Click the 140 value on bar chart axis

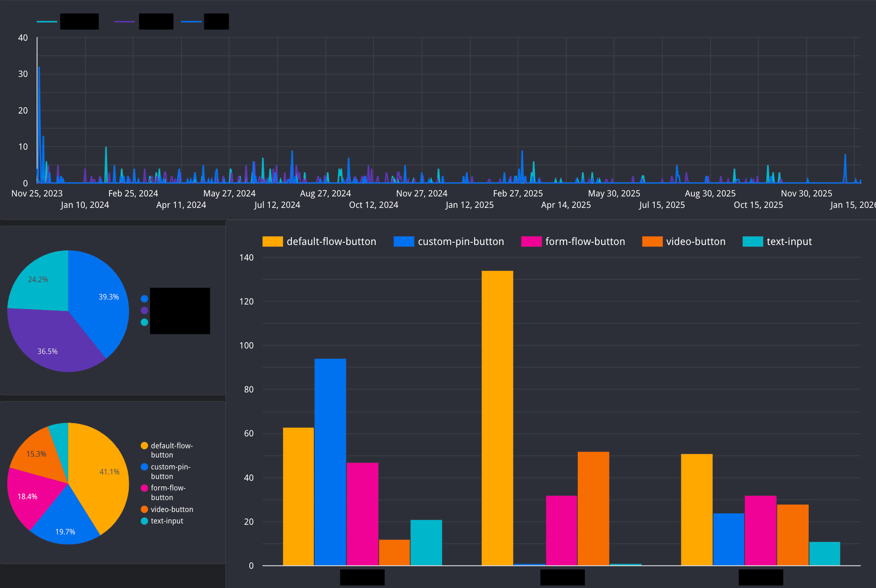tap(246, 257)
